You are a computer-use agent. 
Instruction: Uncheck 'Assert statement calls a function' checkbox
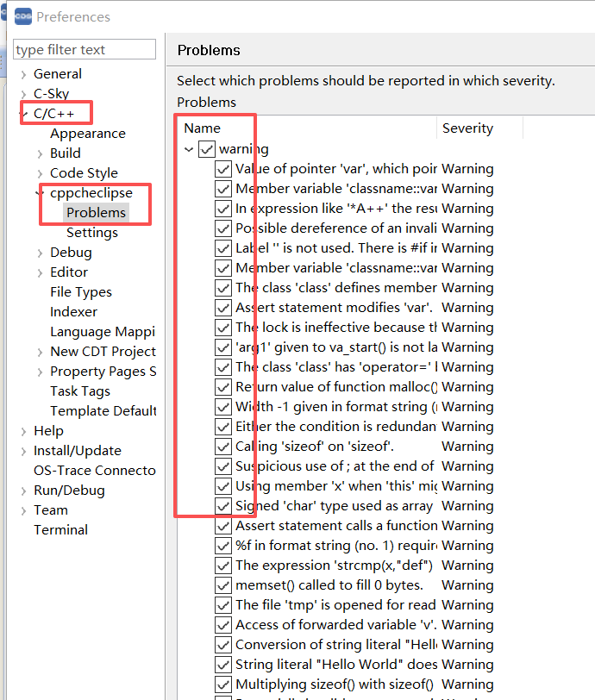(x=222, y=526)
